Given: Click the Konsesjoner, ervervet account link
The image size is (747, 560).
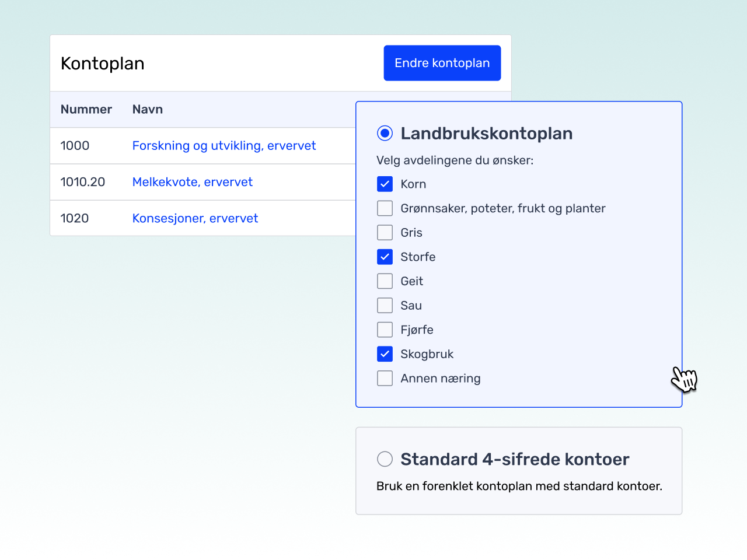Looking at the screenshot, I should coord(195,218).
